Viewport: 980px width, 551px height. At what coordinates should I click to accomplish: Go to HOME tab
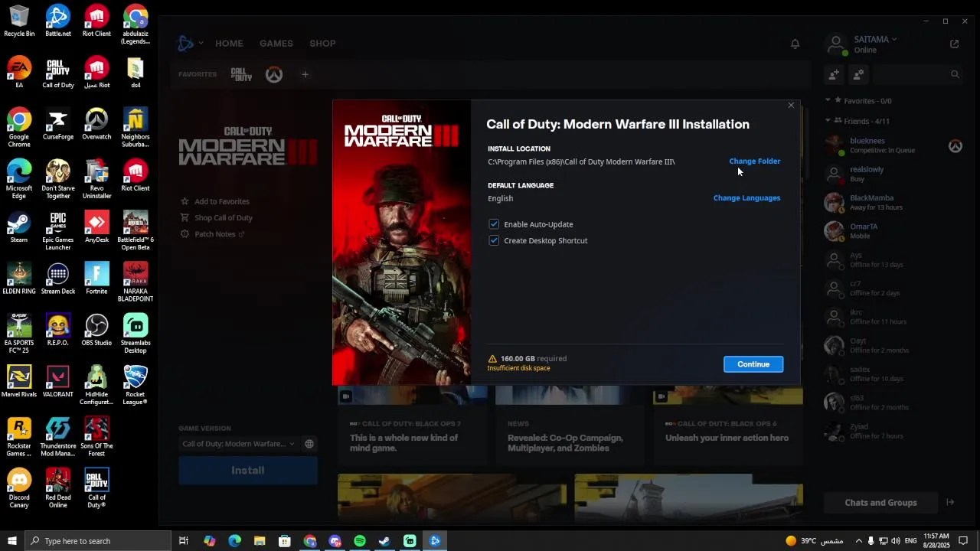click(x=229, y=44)
